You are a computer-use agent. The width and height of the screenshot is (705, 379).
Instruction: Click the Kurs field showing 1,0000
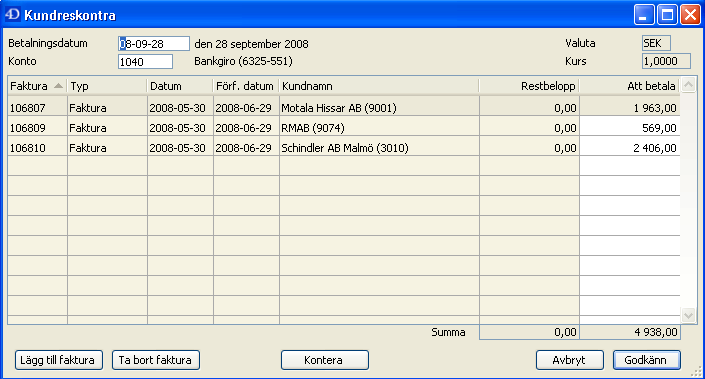point(666,61)
